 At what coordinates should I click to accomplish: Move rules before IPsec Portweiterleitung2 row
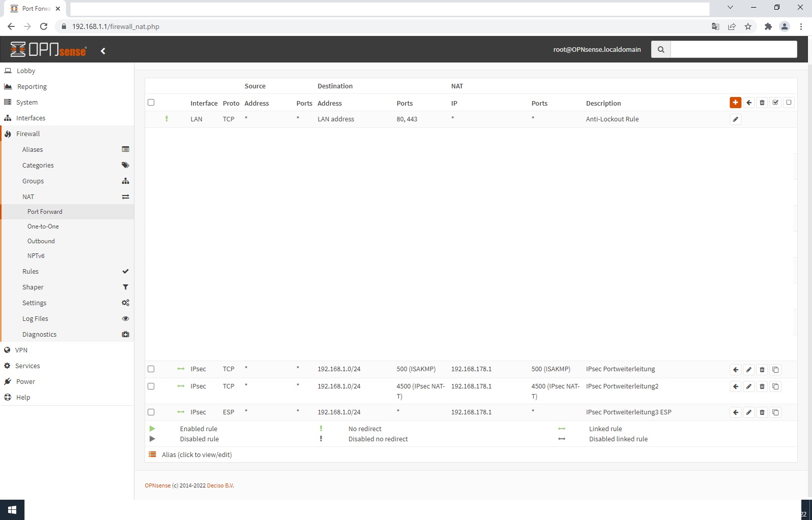735,386
